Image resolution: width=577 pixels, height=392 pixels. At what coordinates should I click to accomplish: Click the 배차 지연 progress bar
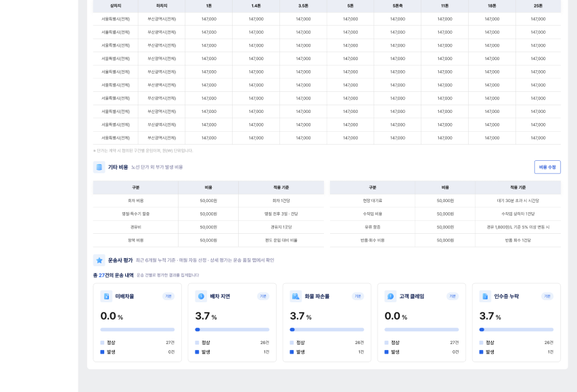pos(232,330)
